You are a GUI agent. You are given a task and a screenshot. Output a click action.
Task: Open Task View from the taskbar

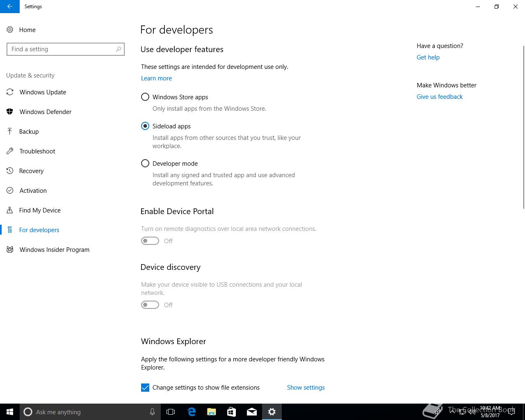pos(171,412)
